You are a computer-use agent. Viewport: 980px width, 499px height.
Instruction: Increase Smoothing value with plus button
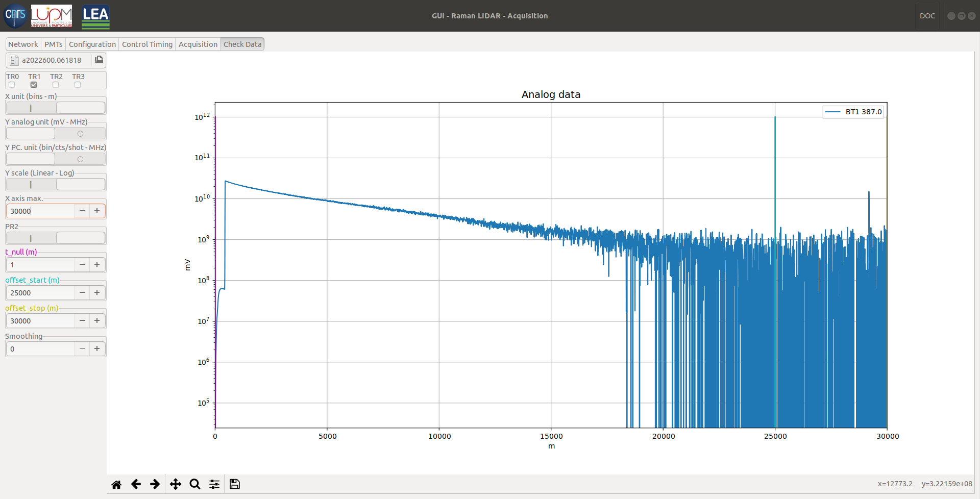point(97,348)
